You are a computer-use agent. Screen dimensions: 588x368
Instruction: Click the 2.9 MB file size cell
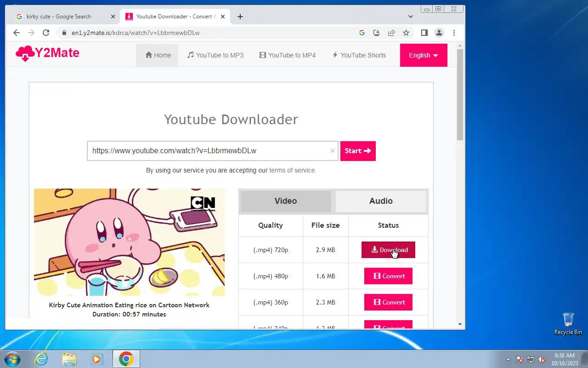(326, 250)
